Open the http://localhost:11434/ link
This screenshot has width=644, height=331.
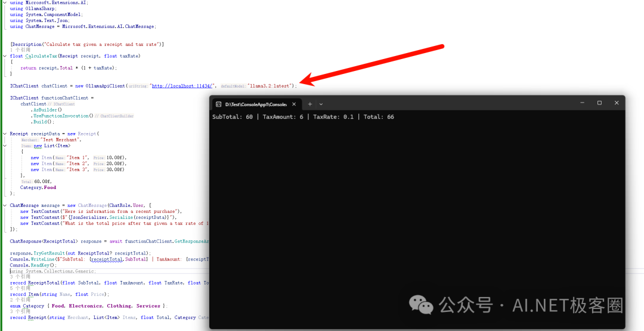pos(182,86)
